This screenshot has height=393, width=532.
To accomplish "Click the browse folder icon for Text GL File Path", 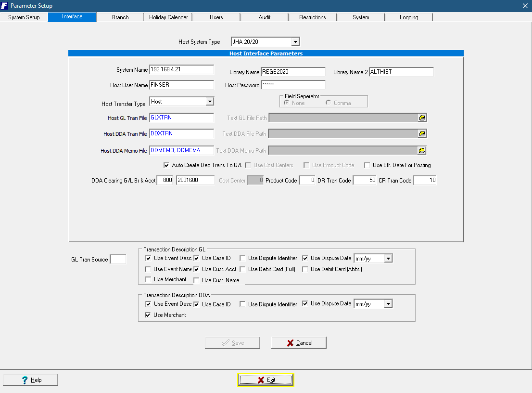I will tap(422, 118).
